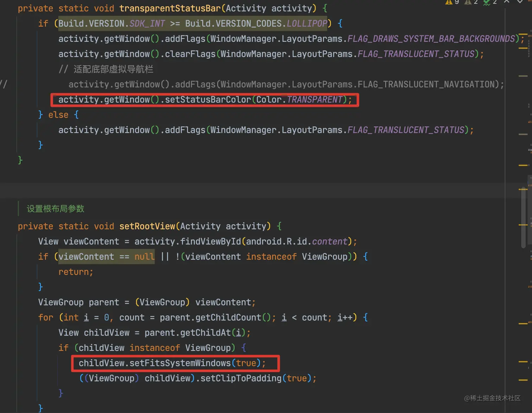532x413 pixels.
Task: Click the else keyword
Action: (58, 115)
